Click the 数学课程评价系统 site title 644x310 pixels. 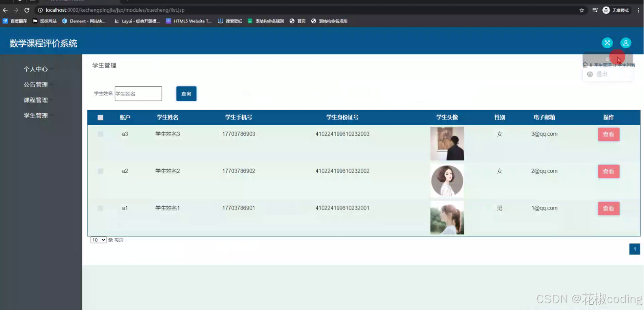point(43,43)
